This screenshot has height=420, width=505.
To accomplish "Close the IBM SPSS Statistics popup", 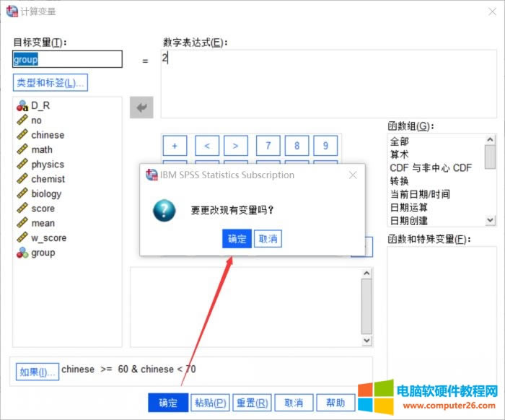I will click(353, 175).
